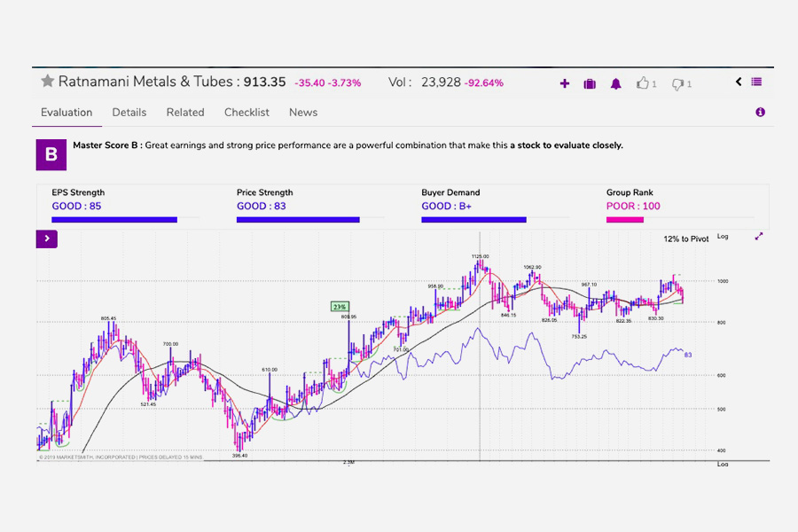Click the 'GOOD : 83' Price Strength value
This screenshot has height=532, width=798.
point(261,207)
